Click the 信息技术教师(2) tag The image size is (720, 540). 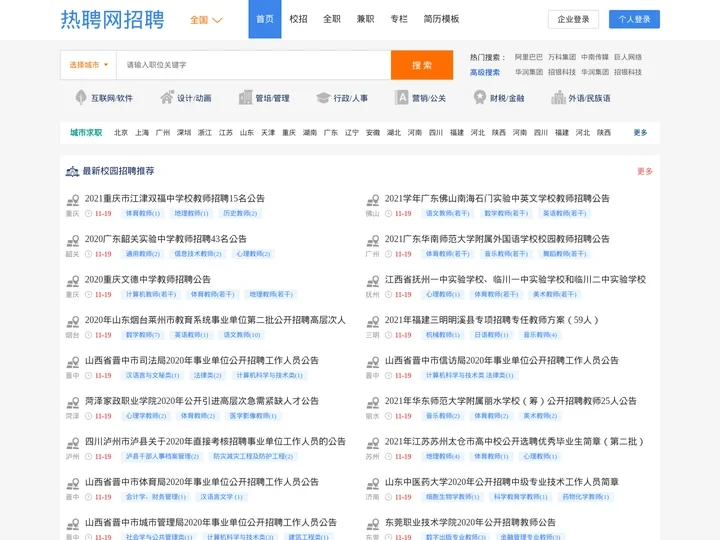pos(197,254)
